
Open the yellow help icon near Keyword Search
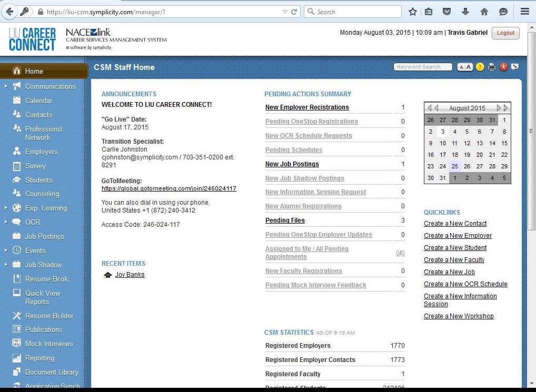pyautogui.click(x=480, y=67)
